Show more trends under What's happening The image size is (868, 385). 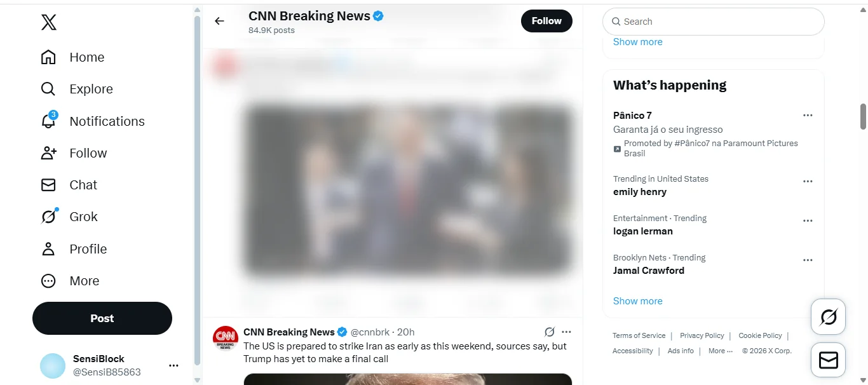(x=637, y=301)
